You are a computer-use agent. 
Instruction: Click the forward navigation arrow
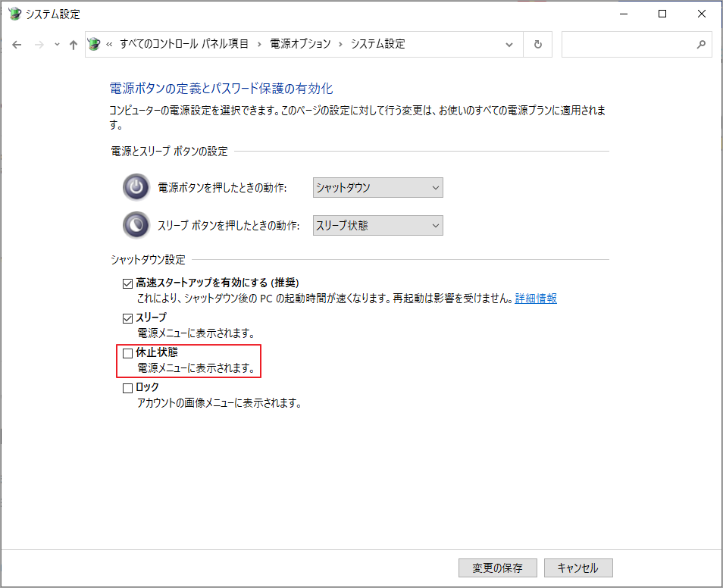(39, 45)
